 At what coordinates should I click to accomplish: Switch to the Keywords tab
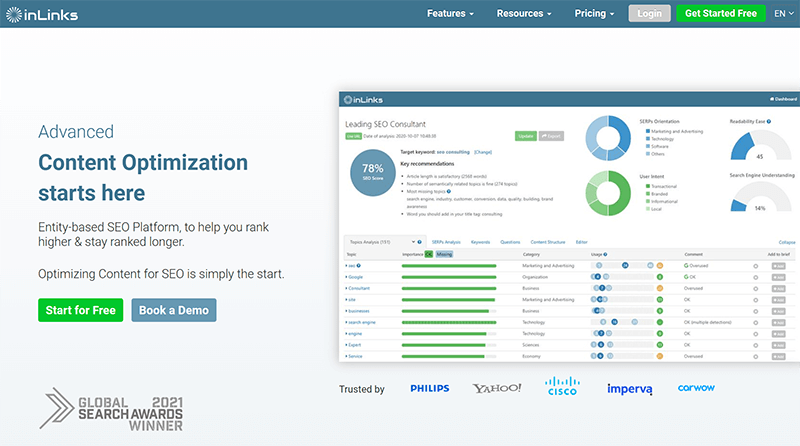click(480, 242)
